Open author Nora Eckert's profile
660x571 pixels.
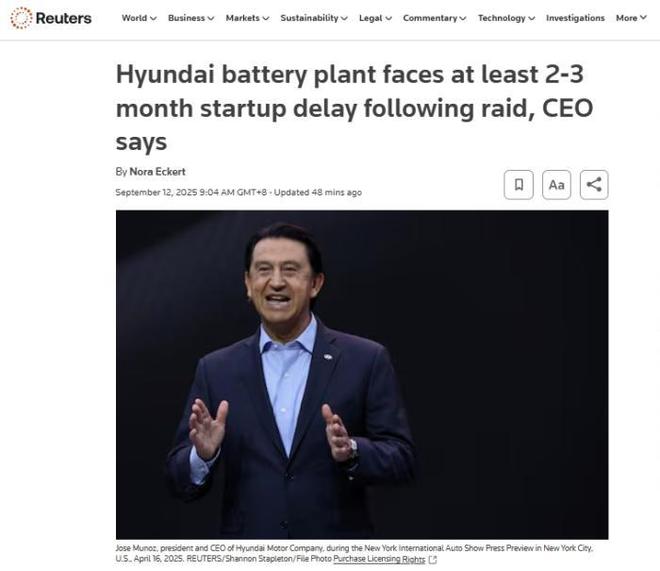[157, 172]
